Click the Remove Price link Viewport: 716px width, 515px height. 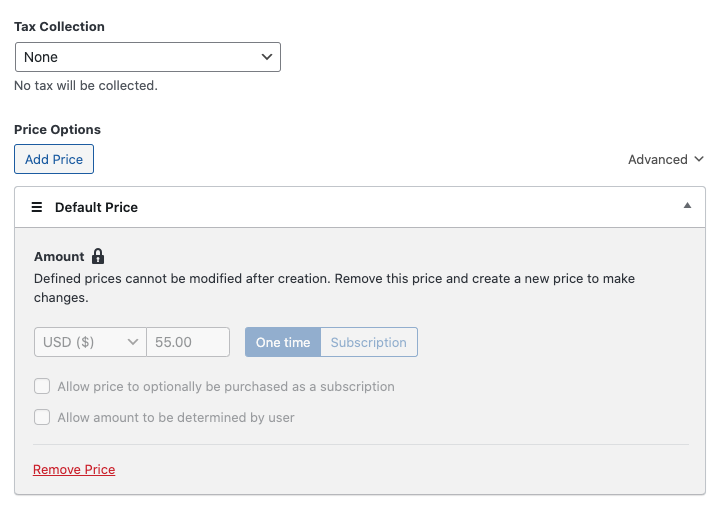[74, 469]
